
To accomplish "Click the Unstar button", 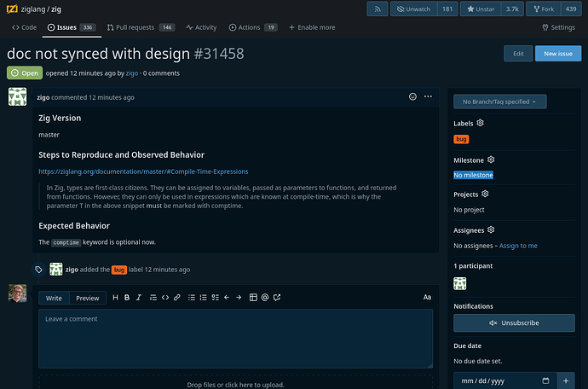I will click(x=481, y=9).
